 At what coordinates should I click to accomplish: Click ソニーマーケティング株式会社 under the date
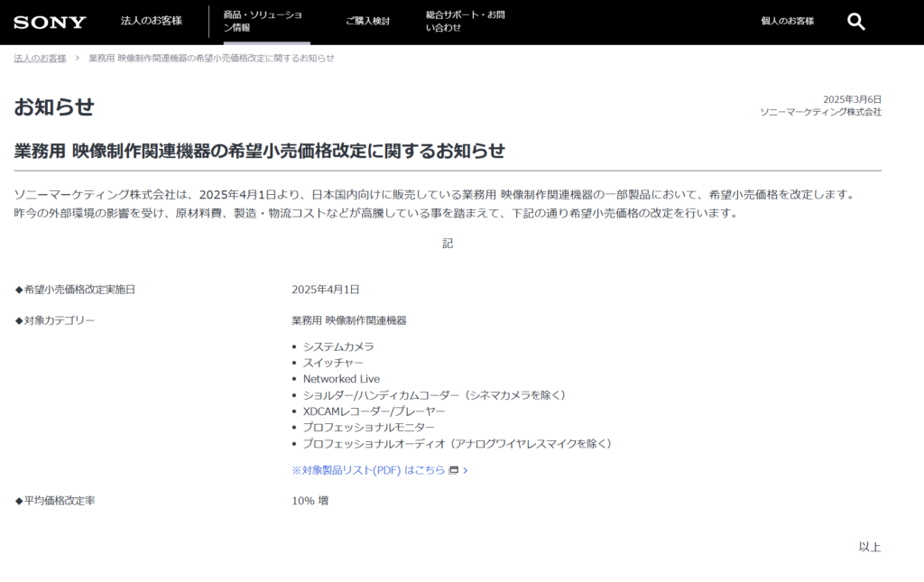click(x=820, y=112)
